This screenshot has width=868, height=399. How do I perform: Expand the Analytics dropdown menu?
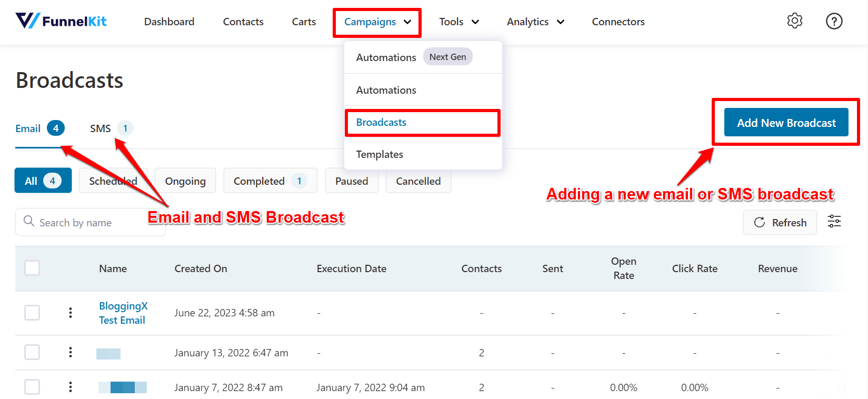(535, 22)
